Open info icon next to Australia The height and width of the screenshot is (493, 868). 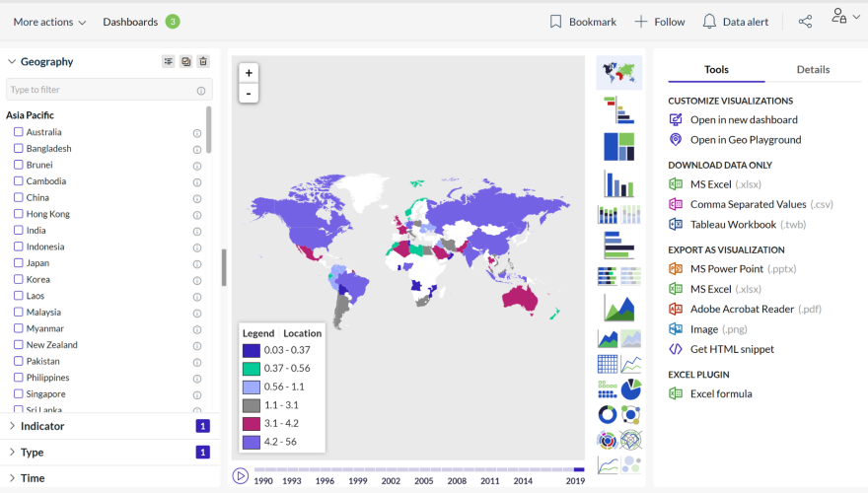pyautogui.click(x=197, y=133)
